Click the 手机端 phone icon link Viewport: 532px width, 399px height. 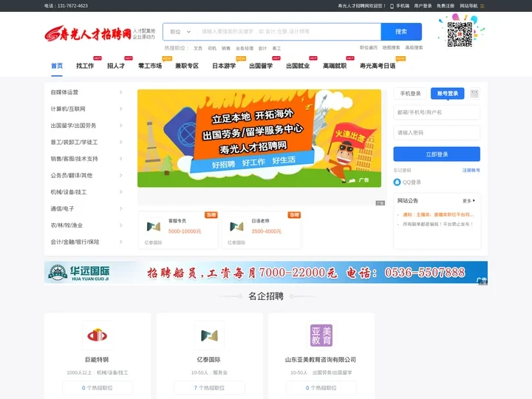[x=400, y=6]
